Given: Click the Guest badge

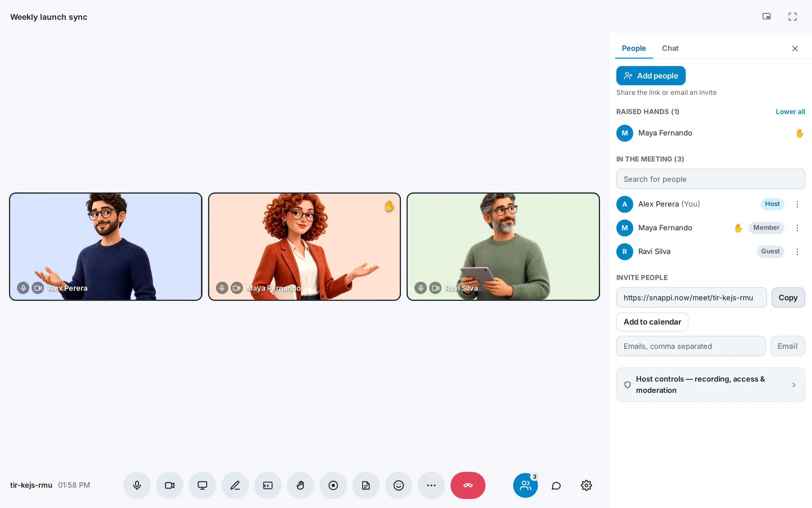Looking at the screenshot, I should [x=770, y=251].
